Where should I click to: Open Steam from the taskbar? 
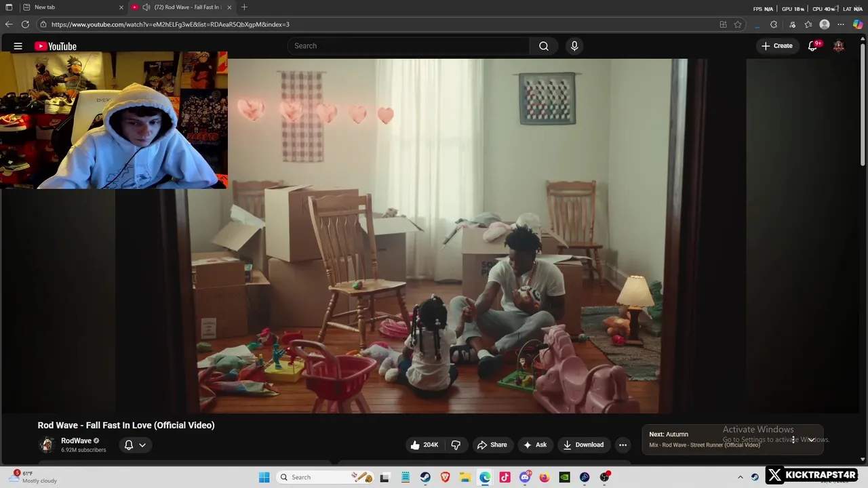pos(425,477)
